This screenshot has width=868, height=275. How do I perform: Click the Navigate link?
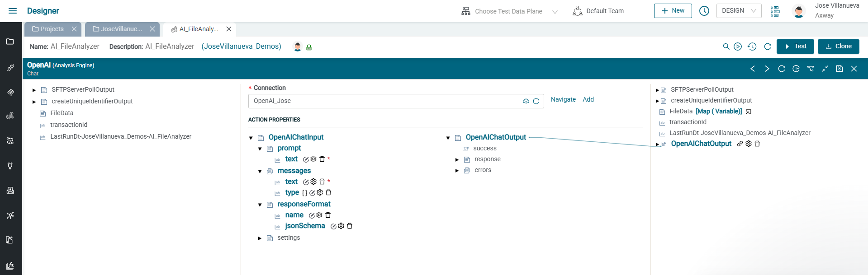[x=563, y=99]
